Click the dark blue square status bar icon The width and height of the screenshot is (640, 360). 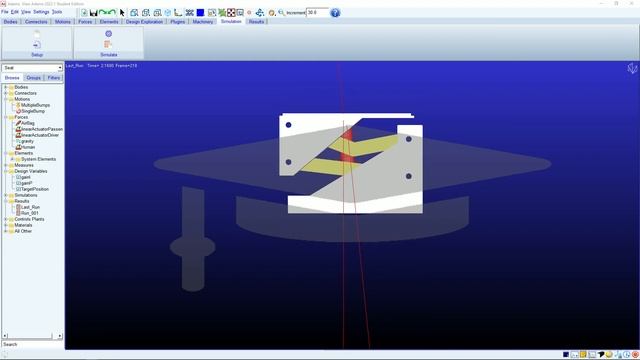click(566, 355)
